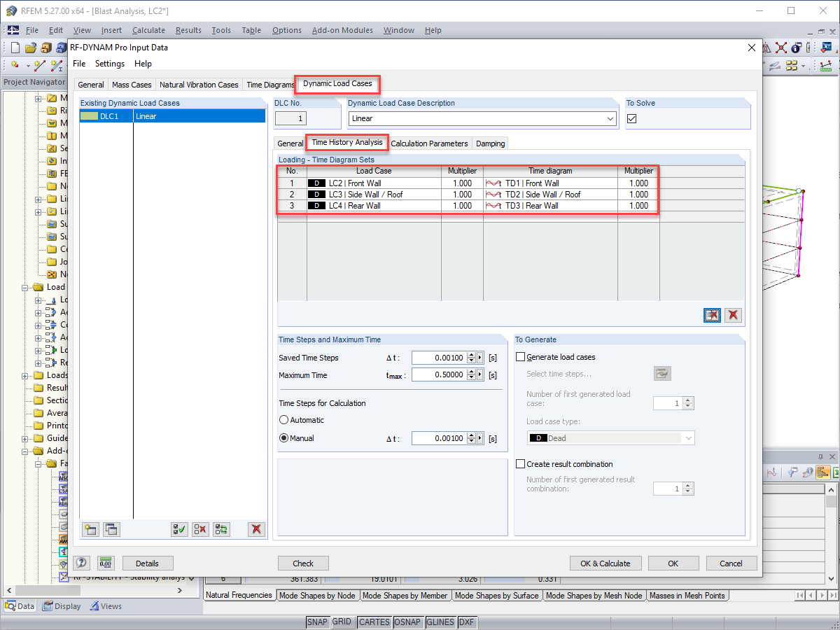Select the Automatic time steps radio button
Viewport: 840px width, 630px height.
[283, 420]
